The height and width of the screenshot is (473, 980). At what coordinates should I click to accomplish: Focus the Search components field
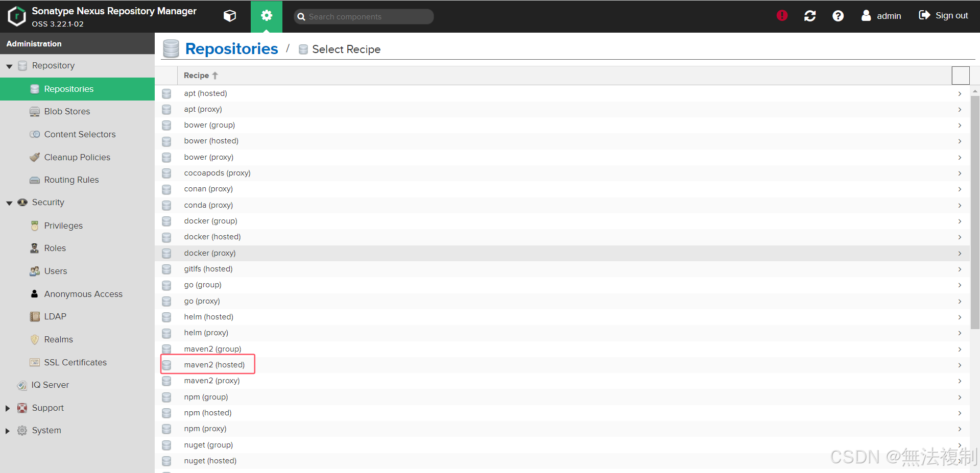click(x=364, y=16)
